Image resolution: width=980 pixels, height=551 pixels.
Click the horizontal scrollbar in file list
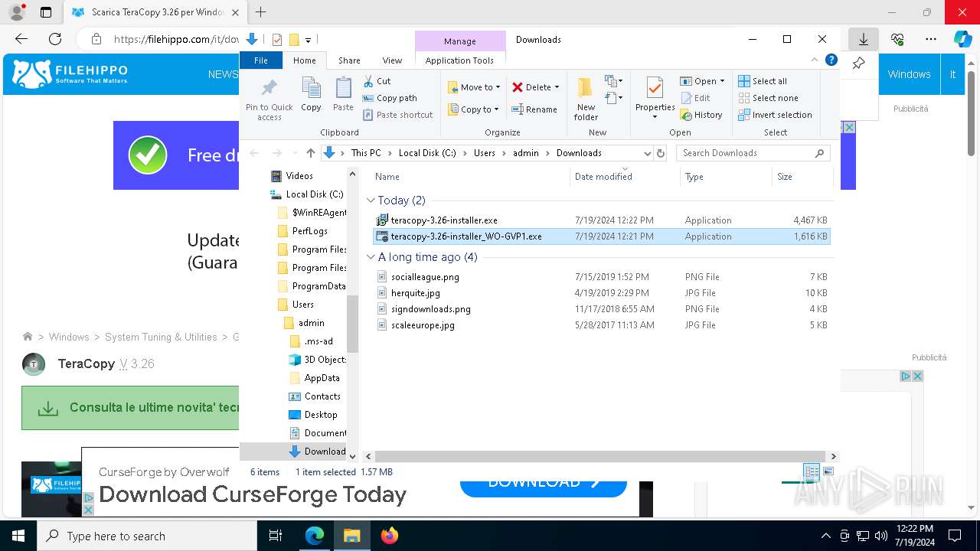600,456
